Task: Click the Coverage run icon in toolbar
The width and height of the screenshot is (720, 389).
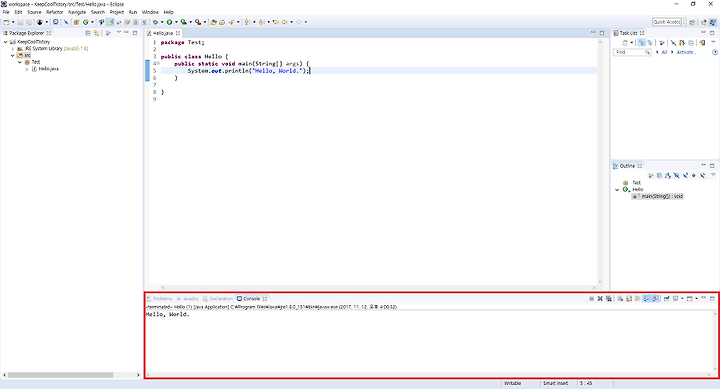Action: coord(183,22)
